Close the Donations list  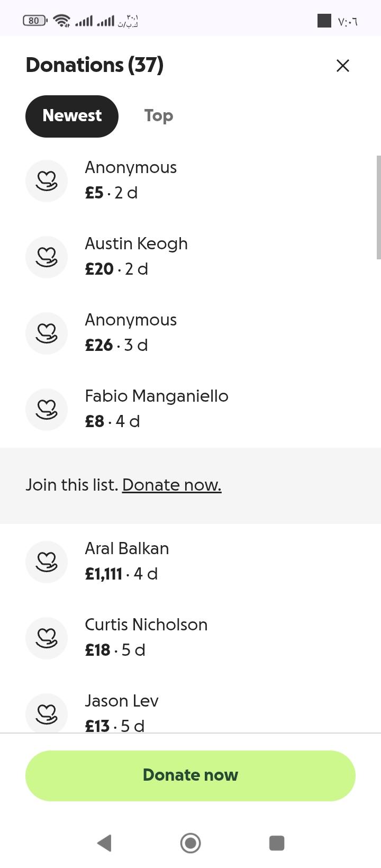point(343,66)
